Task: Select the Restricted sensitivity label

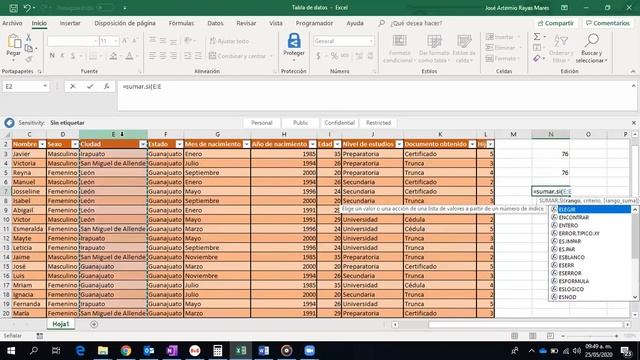Action: click(378, 122)
